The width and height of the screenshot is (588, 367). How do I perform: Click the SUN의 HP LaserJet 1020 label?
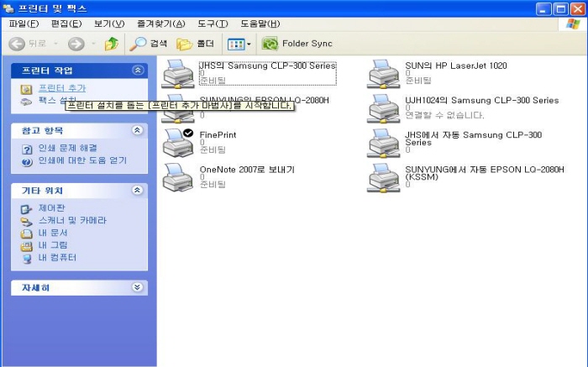(x=456, y=66)
